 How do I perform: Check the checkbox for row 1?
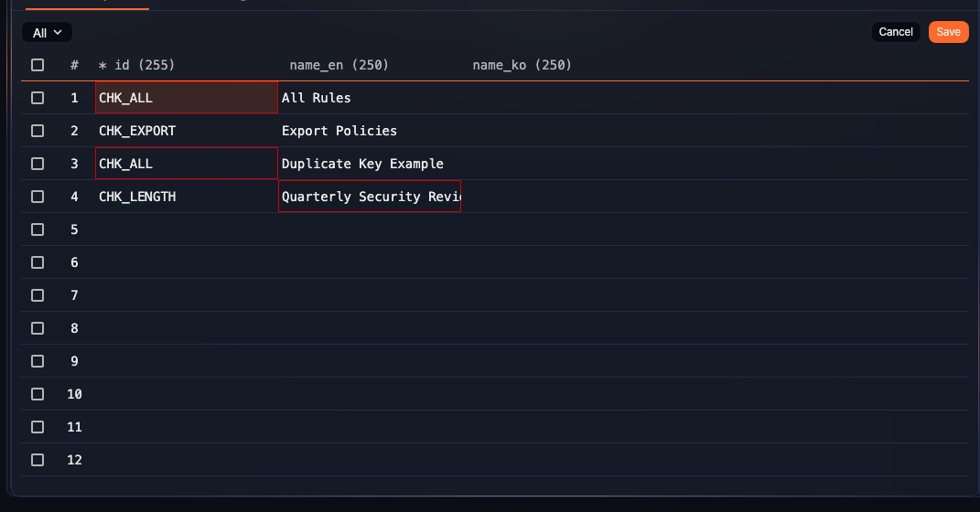pyautogui.click(x=38, y=98)
